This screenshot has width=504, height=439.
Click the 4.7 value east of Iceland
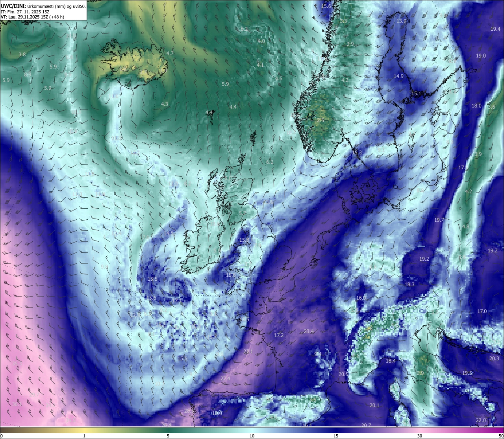170,53
